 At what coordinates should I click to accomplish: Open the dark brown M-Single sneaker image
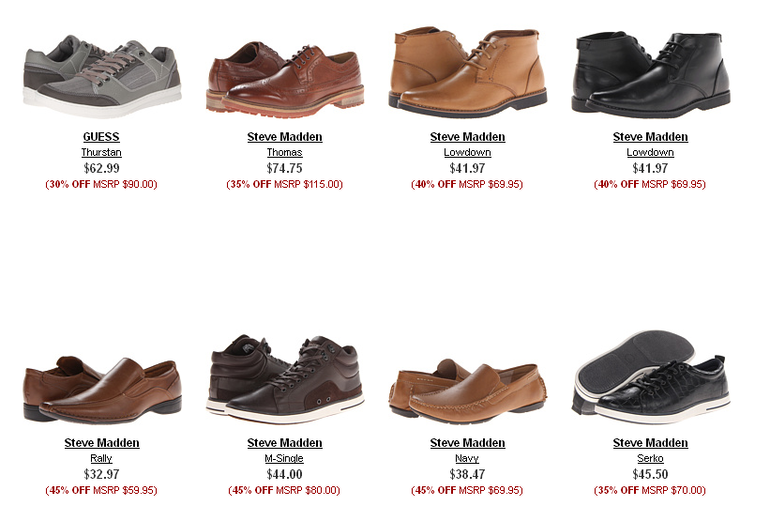click(x=285, y=379)
